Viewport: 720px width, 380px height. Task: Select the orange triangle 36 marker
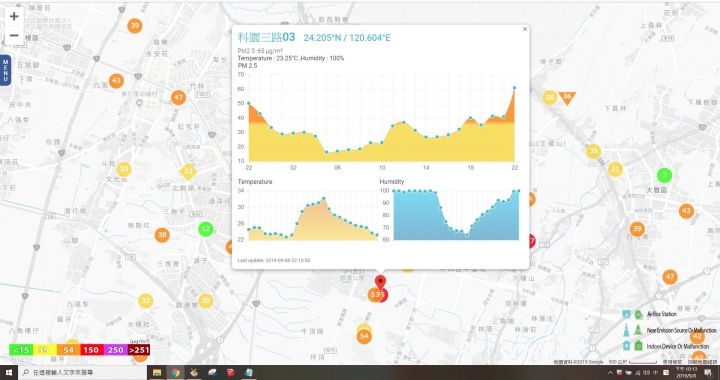pyautogui.click(x=567, y=97)
